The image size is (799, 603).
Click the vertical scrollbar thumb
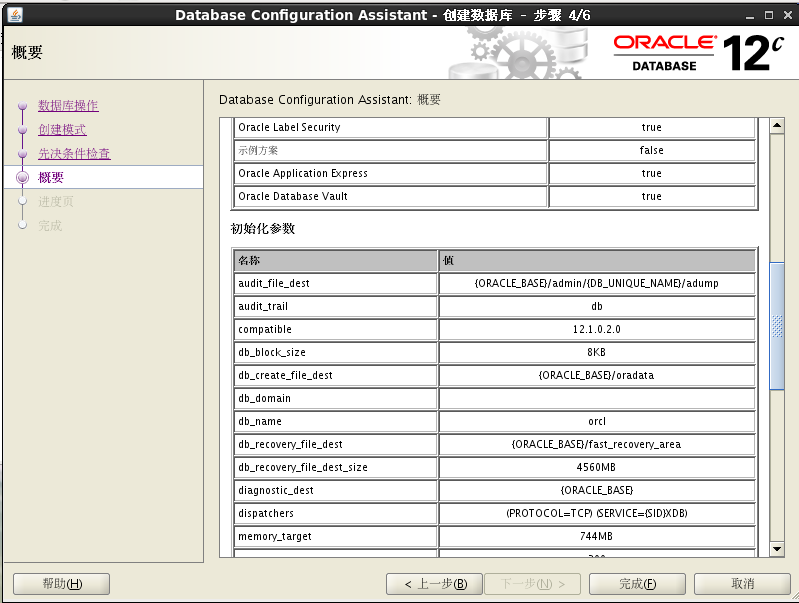(777, 326)
